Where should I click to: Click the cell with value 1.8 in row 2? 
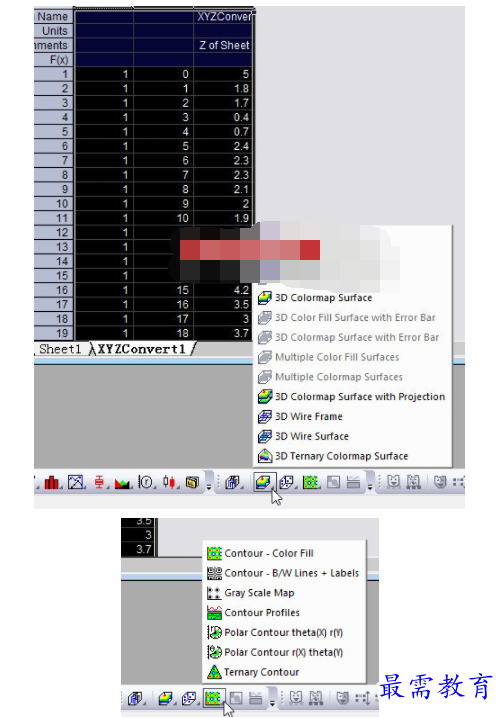click(223, 88)
